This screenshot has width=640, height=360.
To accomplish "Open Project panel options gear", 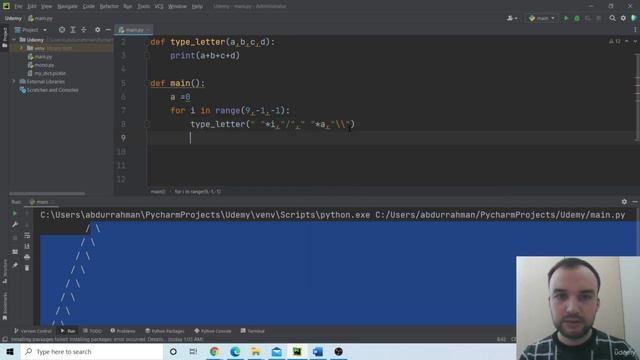I will pos(97,30).
